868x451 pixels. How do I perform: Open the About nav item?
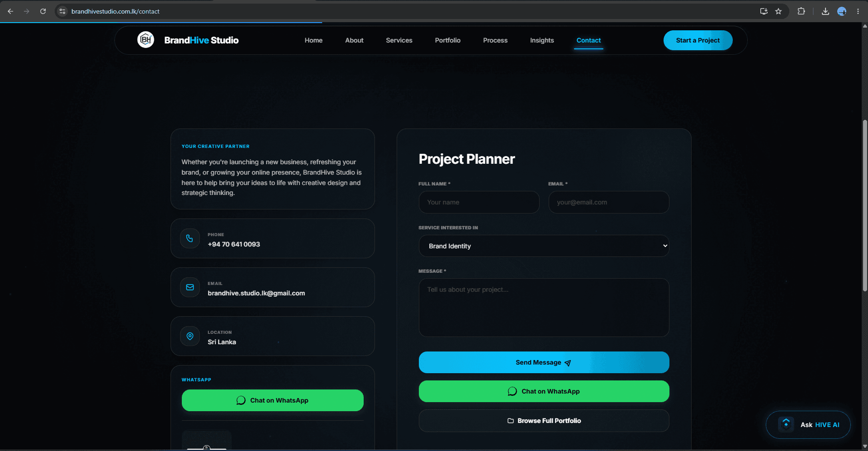tap(354, 40)
